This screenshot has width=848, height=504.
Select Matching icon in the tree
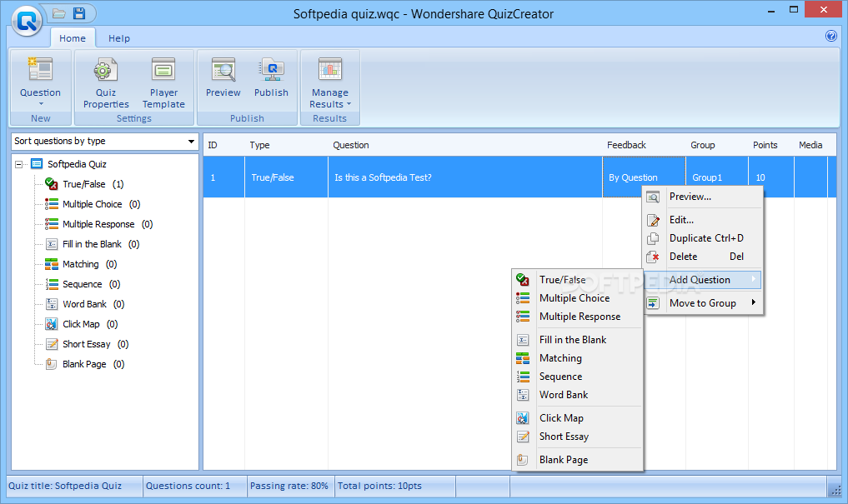pos(52,264)
